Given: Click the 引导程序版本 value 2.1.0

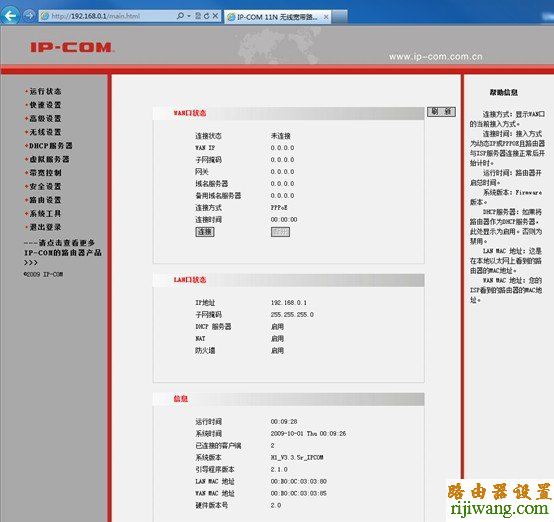Looking at the screenshot, I should [279, 470].
